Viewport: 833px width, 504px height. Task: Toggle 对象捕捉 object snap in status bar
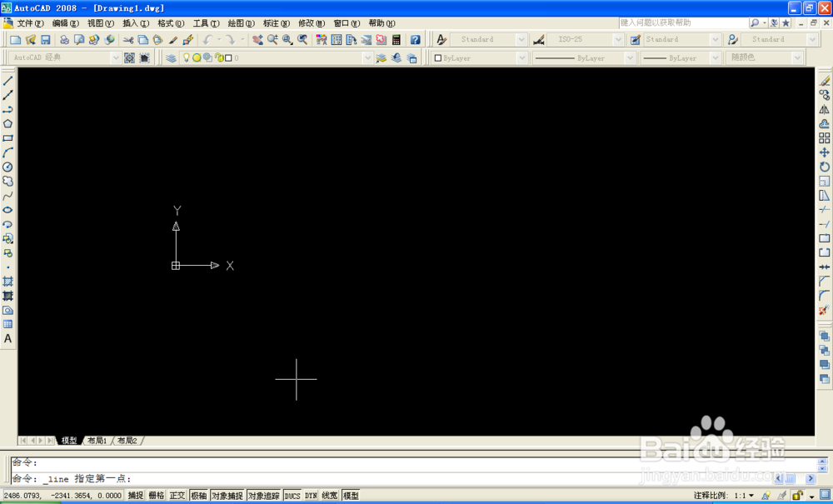coord(227,496)
